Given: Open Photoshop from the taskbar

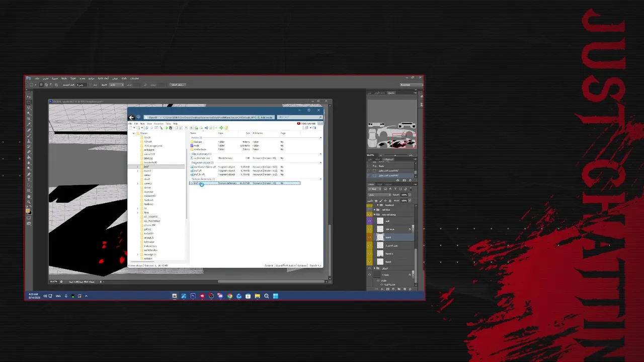Looking at the screenshot, I should [193, 296].
